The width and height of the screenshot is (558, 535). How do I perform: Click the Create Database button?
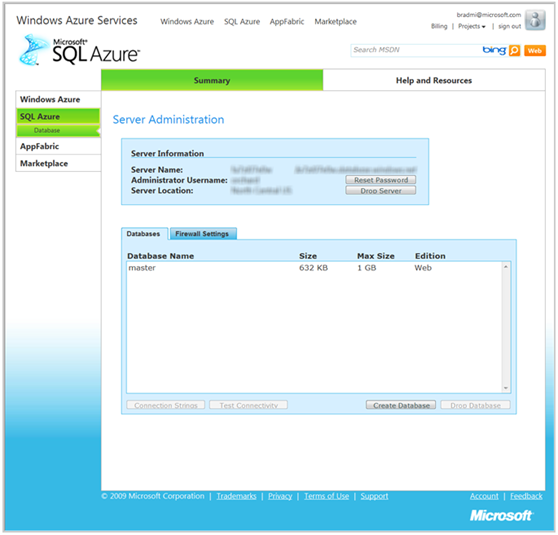click(x=401, y=405)
